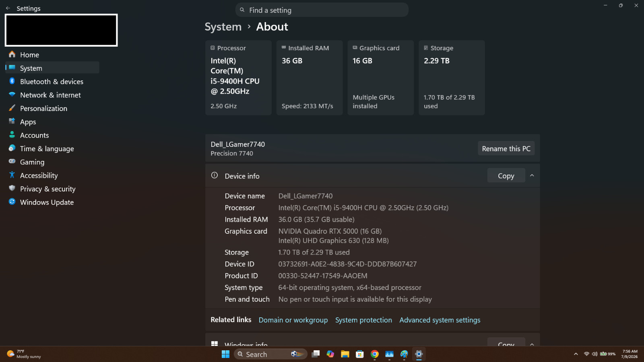Click the volume speaker tray icon

[594, 354]
